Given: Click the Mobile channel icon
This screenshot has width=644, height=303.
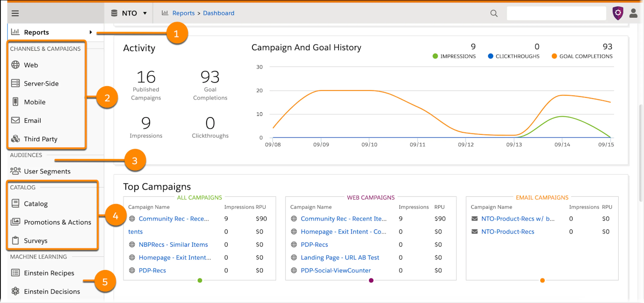Looking at the screenshot, I should (15, 102).
